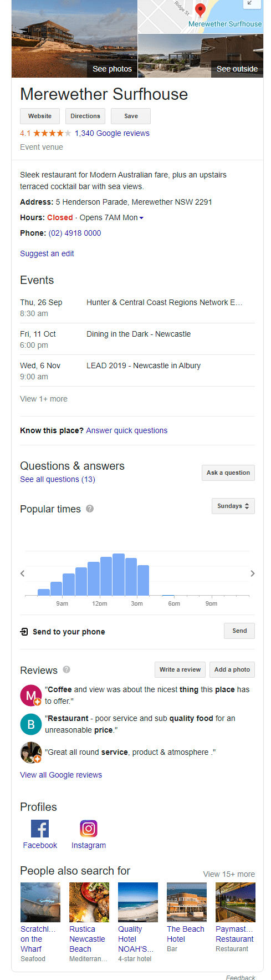Image resolution: width=271 pixels, height=980 pixels.
Task: Open See photos thumbnail
Action: [74, 39]
